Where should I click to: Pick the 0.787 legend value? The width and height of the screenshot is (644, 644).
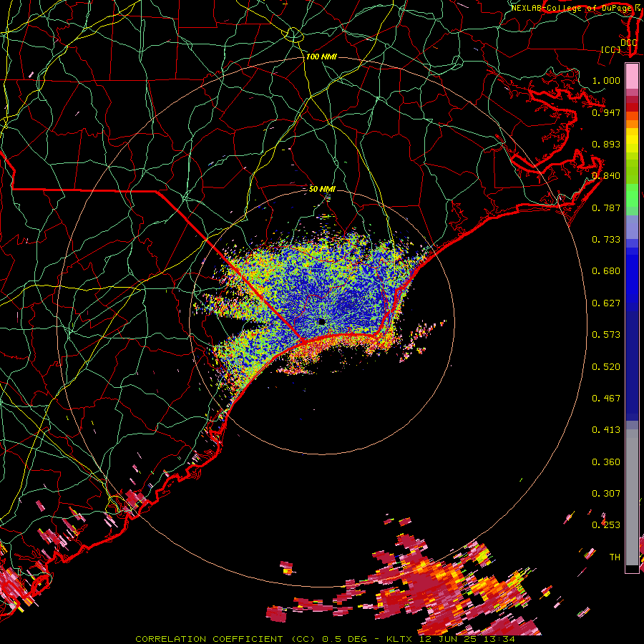[606, 208]
